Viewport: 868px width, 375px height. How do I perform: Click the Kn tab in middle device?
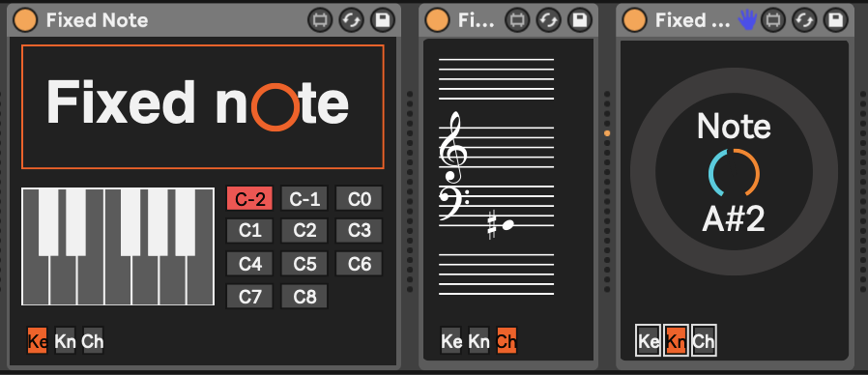click(478, 340)
